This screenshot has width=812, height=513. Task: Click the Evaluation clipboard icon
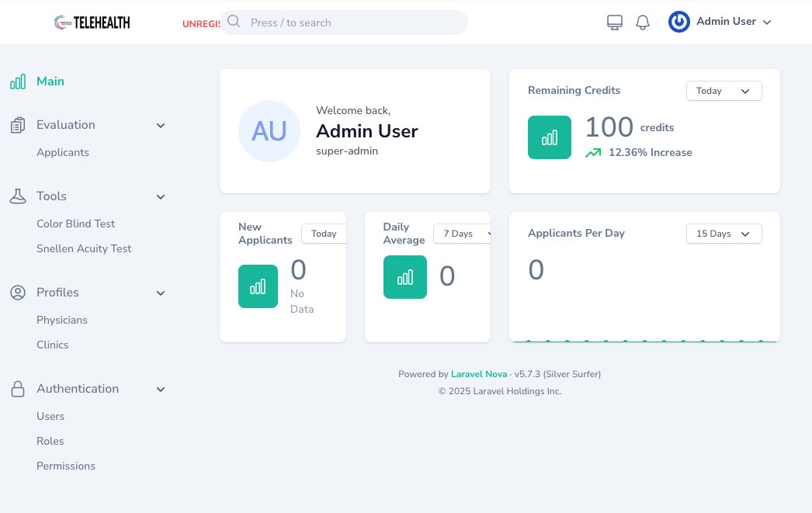pyautogui.click(x=18, y=125)
